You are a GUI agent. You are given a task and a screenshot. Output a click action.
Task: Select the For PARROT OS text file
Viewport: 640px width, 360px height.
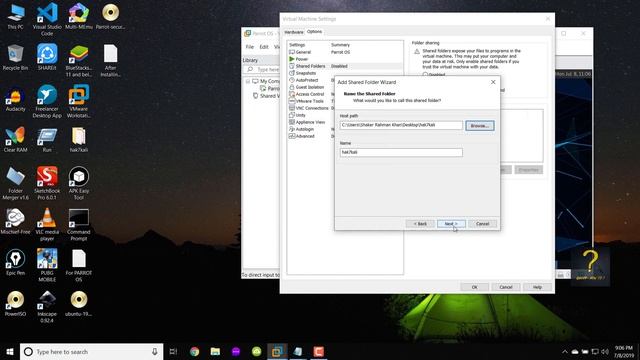79,266
